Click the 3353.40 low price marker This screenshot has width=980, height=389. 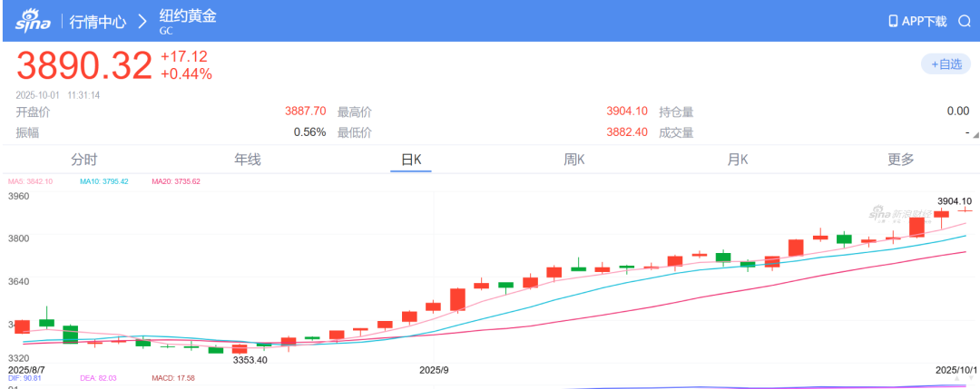[250, 360]
